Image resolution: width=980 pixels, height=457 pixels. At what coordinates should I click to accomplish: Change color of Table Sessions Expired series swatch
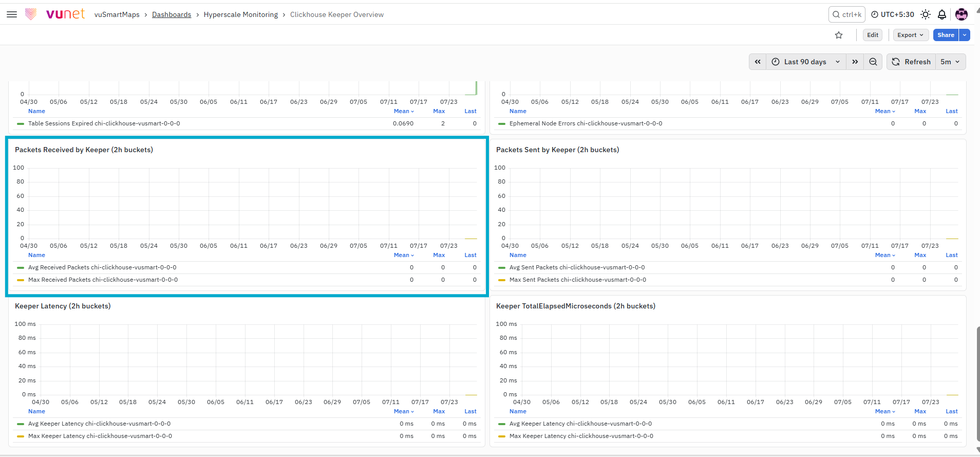click(x=21, y=124)
